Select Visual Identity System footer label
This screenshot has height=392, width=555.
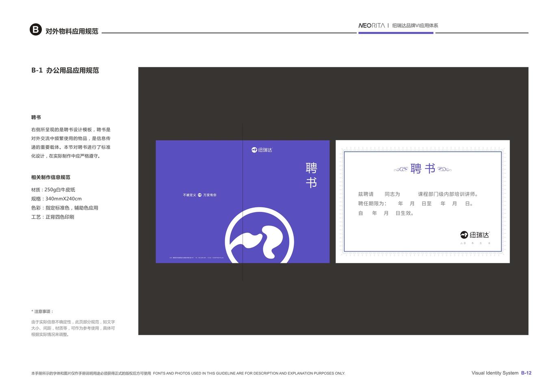[495, 373]
